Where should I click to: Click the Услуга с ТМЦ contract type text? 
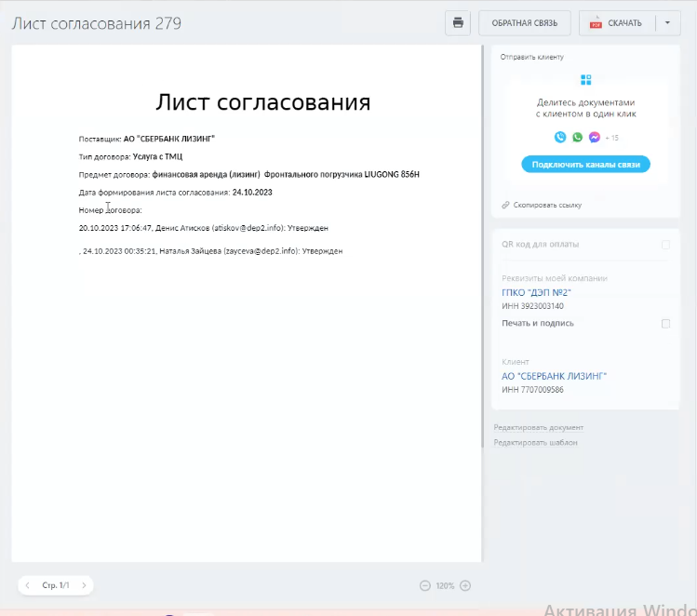157,156
